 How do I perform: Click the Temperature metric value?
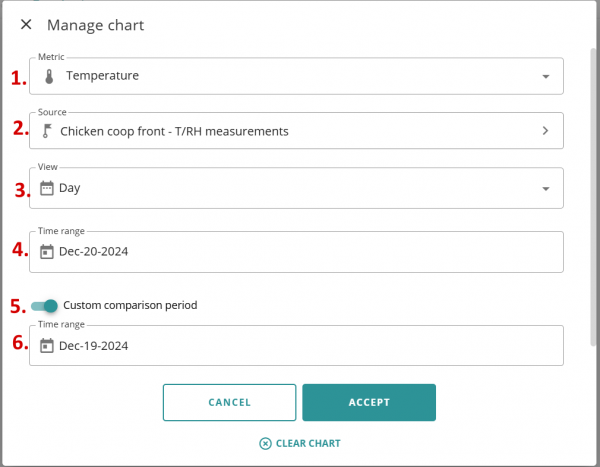click(x=102, y=76)
